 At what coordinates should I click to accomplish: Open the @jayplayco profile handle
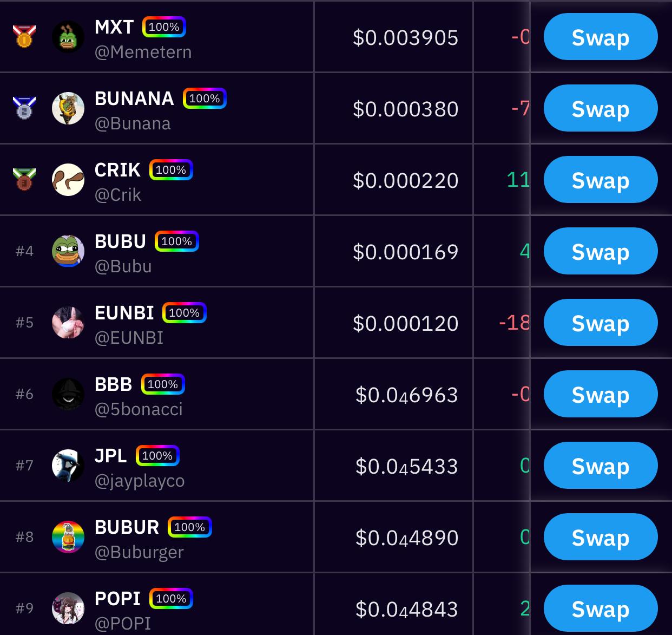[x=140, y=481]
